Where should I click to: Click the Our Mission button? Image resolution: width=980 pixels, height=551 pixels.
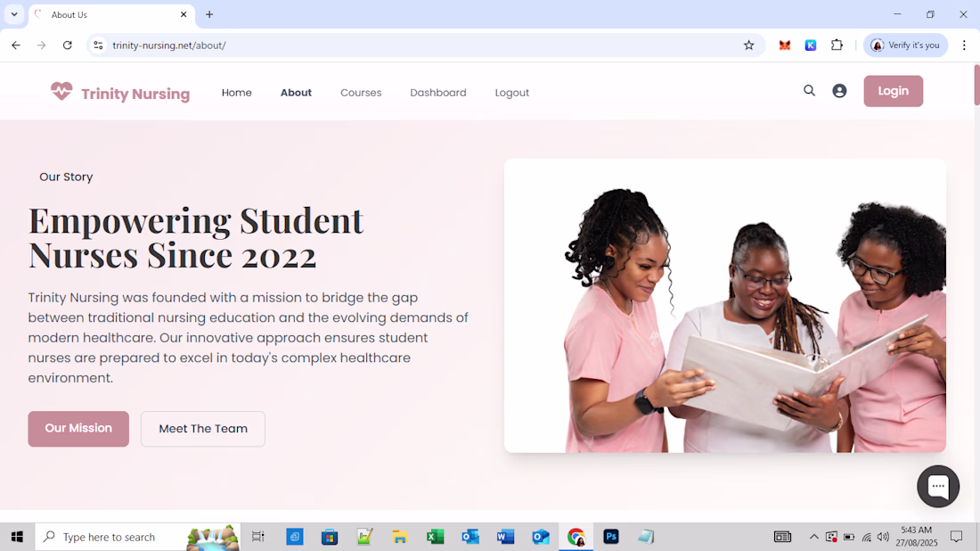tap(78, 429)
